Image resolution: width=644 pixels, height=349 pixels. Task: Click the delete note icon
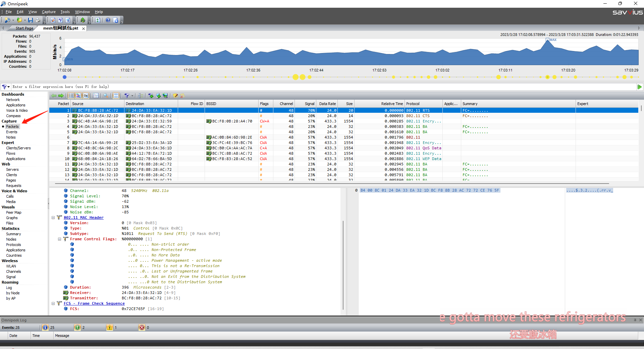pyautogui.click(x=182, y=96)
